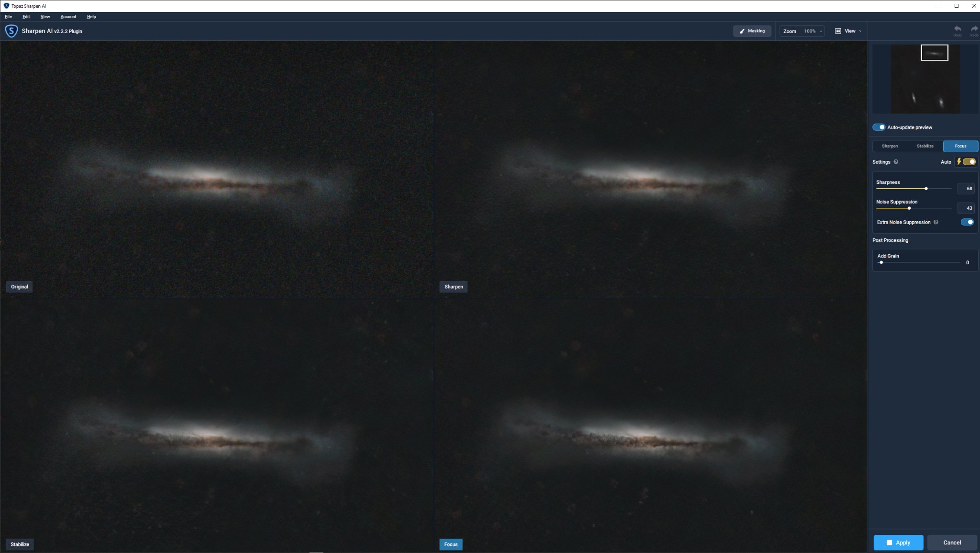
Task: Select the Sharpen processing tab
Action: [890, 146]
